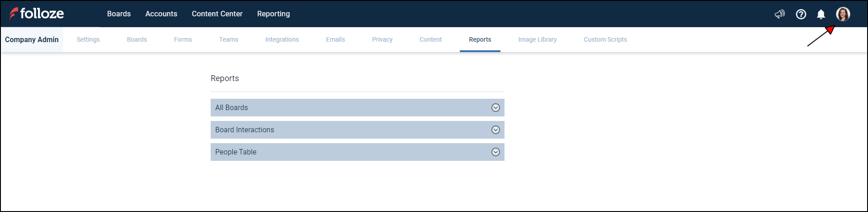Open the help question mark icon
868x212 pixels.
click(801, 14)
